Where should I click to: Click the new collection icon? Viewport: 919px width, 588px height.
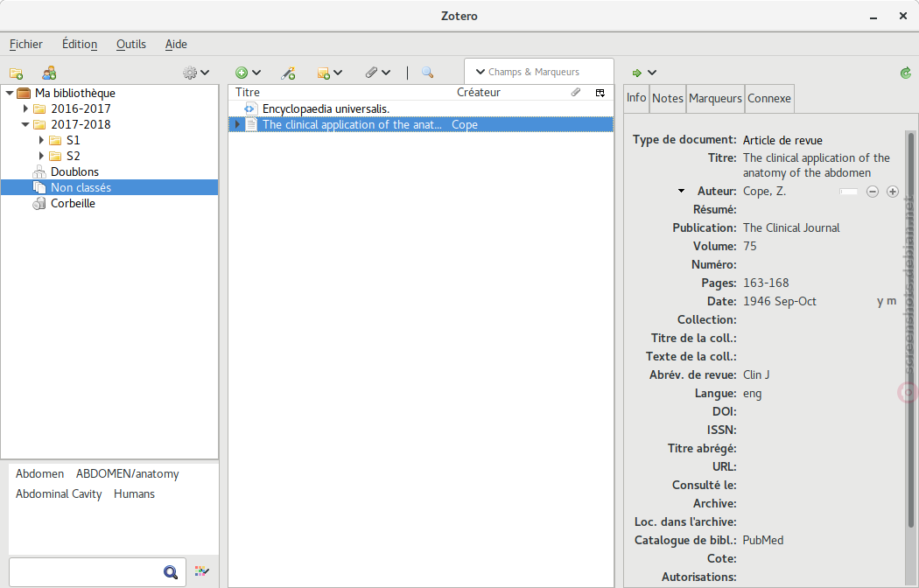16,73
